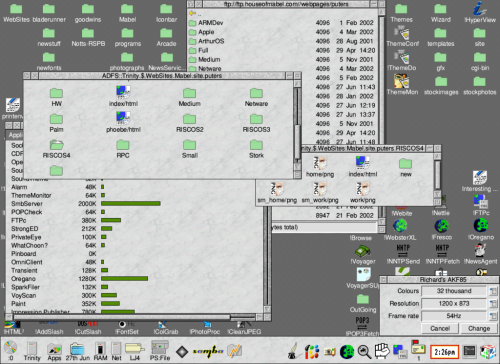Click the Oregano memory bar in task list
The height and width of the screenshot is (364, 500).
[x=124, y=278]
